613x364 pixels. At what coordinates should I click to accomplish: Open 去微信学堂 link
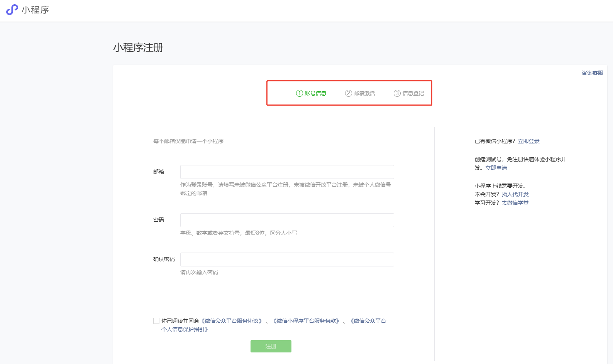[x=515, y=203]
